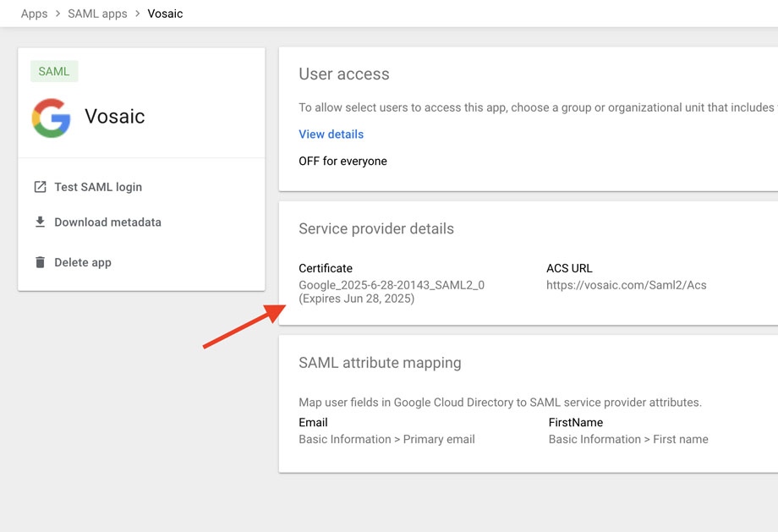Screen dimensions: 778x532
Task: Click the Download metadata label
Action: point(107,222)
